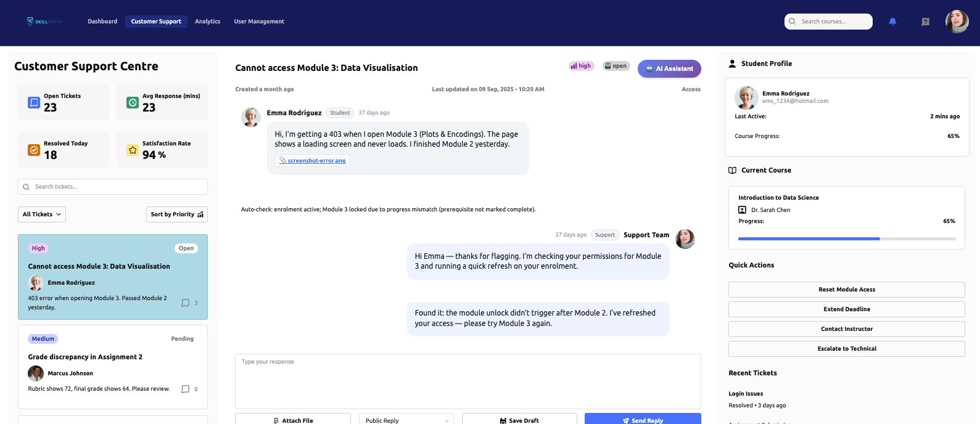Viewport: 980px width, 424px height.
Task: Click the Introduction to Data Science course title
Action: tap(778, 198)
